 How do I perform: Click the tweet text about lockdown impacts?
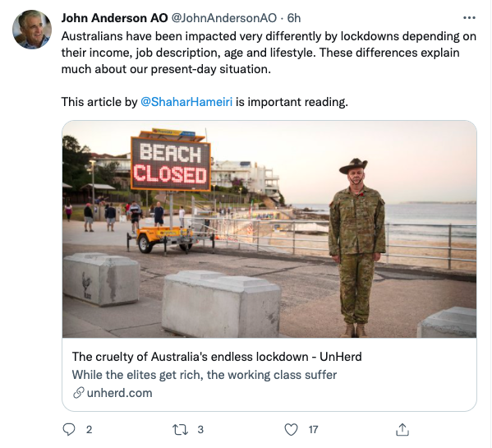pyautogui.click(x=269, y=53)
